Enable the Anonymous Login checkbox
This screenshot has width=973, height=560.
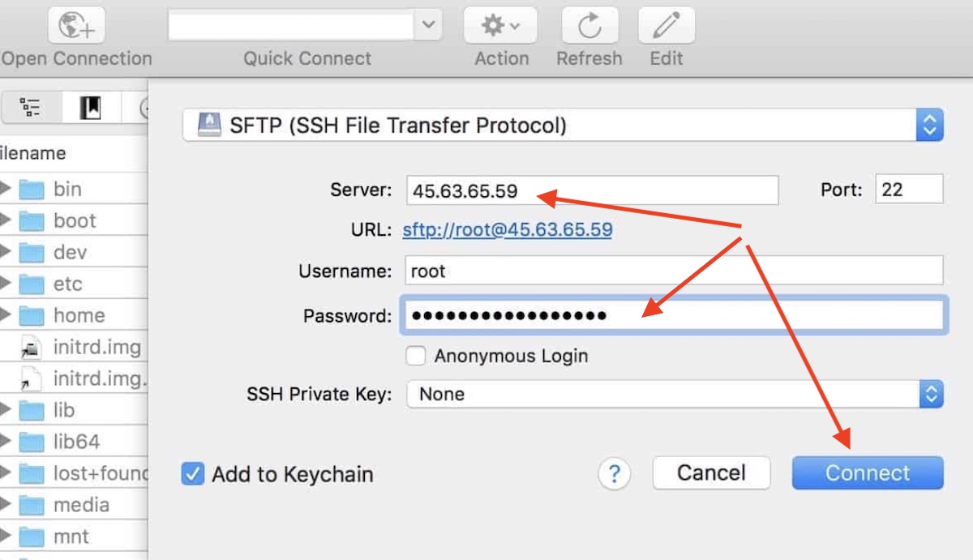coord(416,356)
